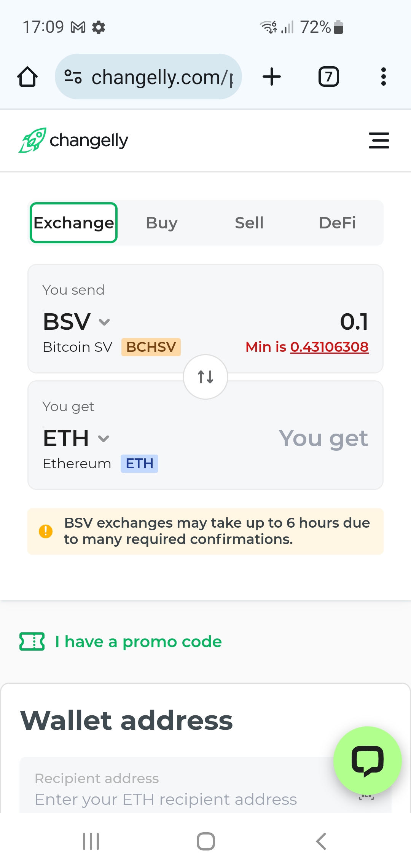Switch to the Buy tab
Viewport: 411px width, 868px height.
click(162, 223)
